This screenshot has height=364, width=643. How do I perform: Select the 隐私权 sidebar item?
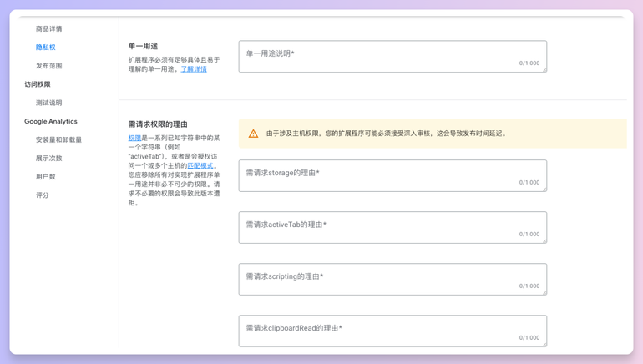click(46, 47)
